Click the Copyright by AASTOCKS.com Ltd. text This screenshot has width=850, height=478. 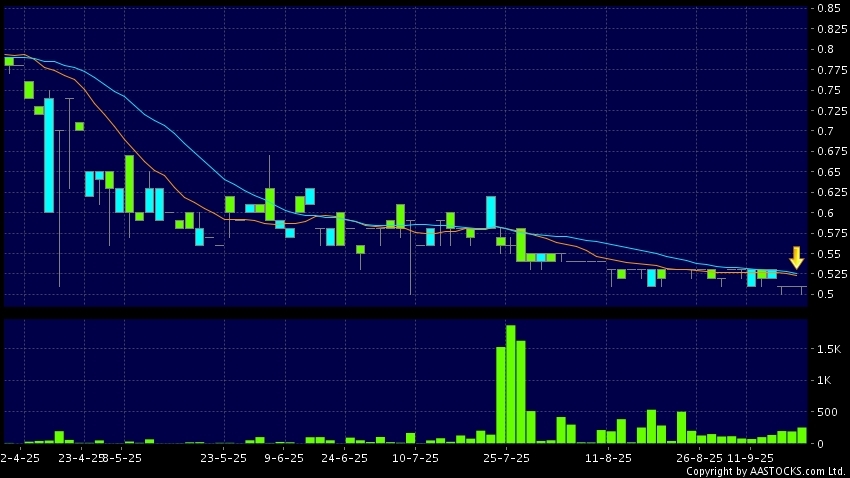(x=766, y=471)
